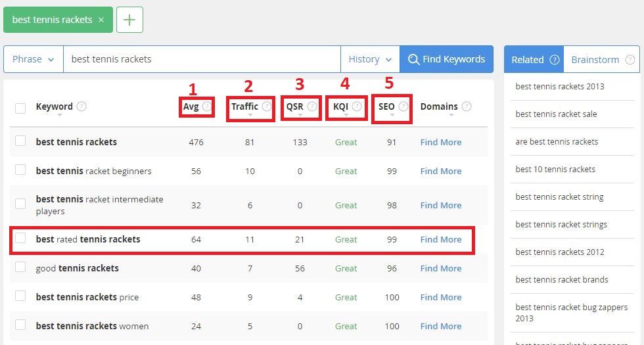Click the 'good tennis rackets' keyword text
Image resolution: width=644 pixels, height=345 pixels.
pos(78,268)
